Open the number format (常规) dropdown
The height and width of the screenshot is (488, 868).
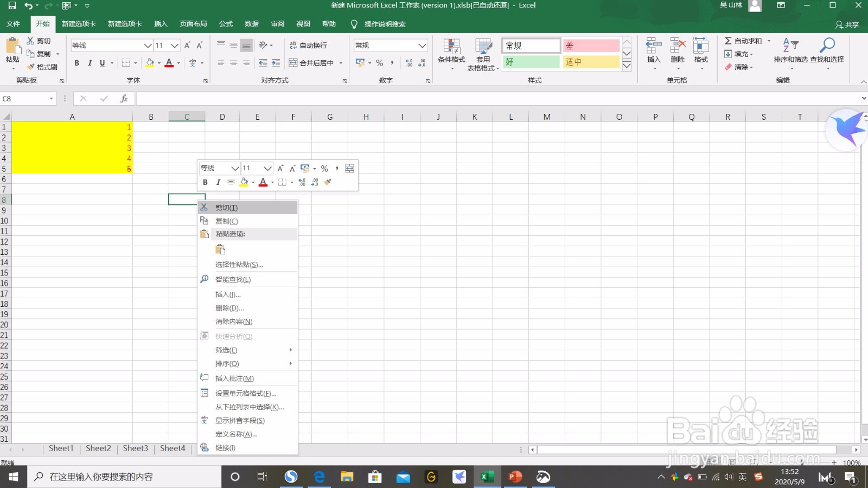tap(423, 46)
